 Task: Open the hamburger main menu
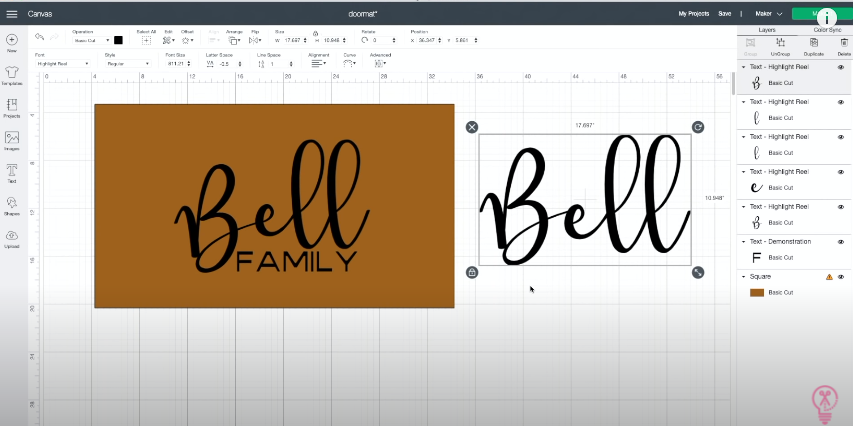click(x=11, y=14)
